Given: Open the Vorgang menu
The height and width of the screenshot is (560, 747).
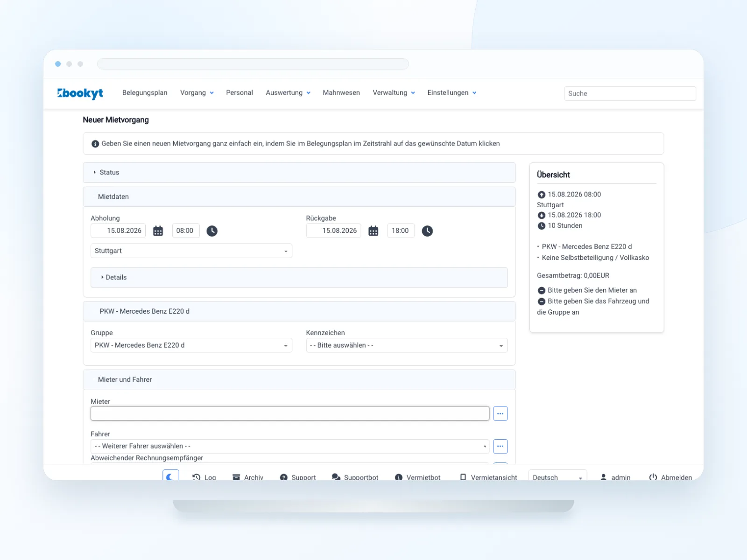Looking at the screenshot, I should tap(197, 93).
